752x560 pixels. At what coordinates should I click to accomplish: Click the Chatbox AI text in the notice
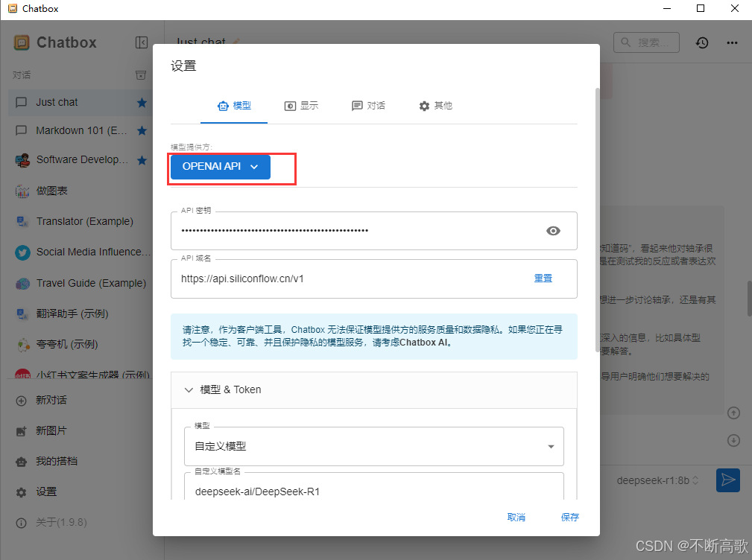425,343
